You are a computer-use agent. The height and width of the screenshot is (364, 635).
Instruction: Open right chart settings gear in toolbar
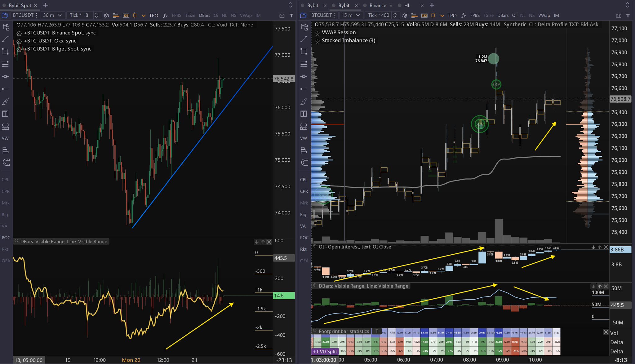coord(405,15)
